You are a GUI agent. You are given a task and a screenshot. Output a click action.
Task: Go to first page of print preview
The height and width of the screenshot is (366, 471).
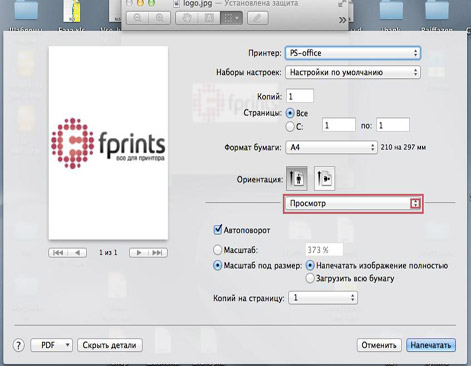click(58, 253)
